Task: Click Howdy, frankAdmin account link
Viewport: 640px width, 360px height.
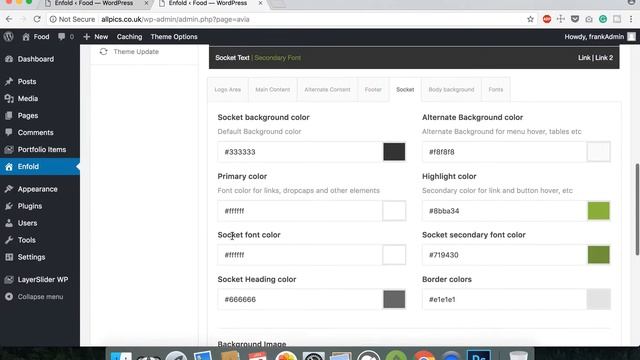Action: pos(594,37)
